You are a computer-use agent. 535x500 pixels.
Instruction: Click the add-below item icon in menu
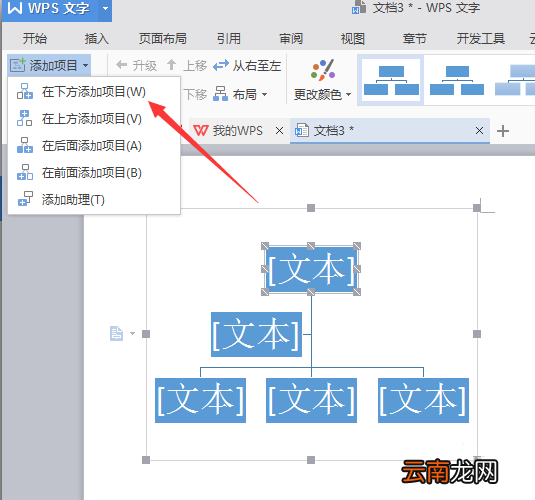[x=25, y=91]
